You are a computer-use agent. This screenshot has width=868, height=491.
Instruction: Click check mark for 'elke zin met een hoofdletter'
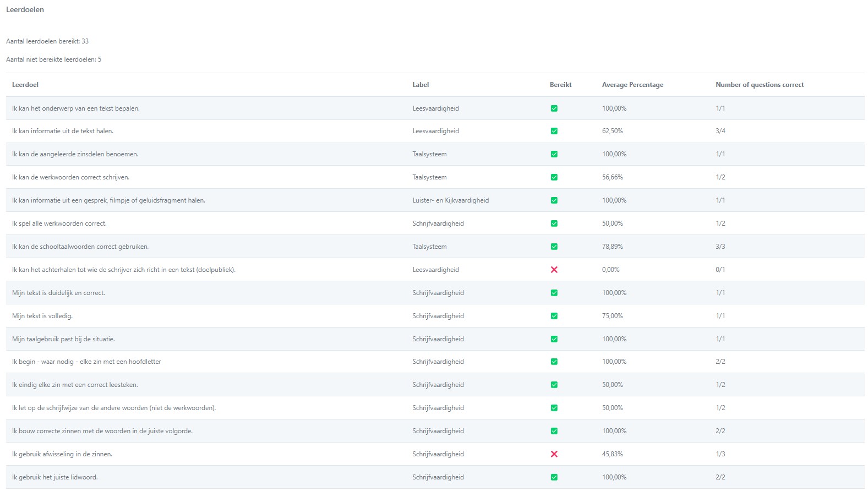pos(554,362)
